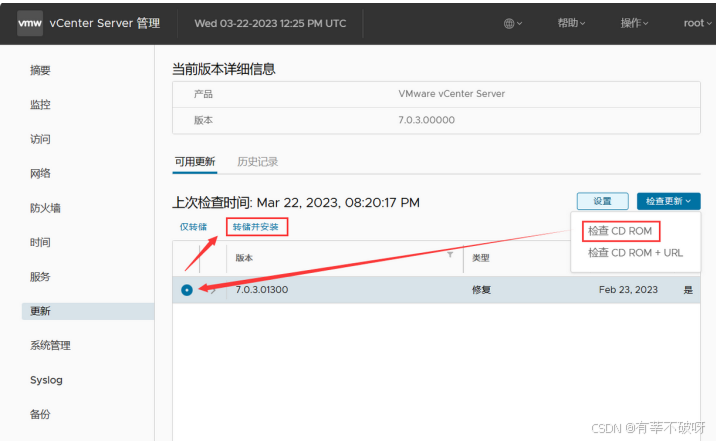Choose 检查 CD ROM option

pos(620,231)
